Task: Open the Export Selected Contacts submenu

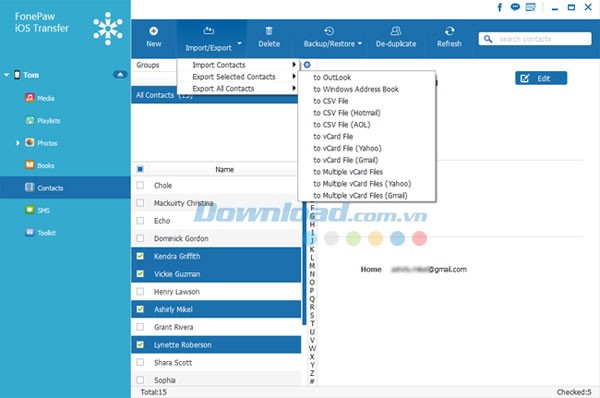Action: tap(238, 77)
